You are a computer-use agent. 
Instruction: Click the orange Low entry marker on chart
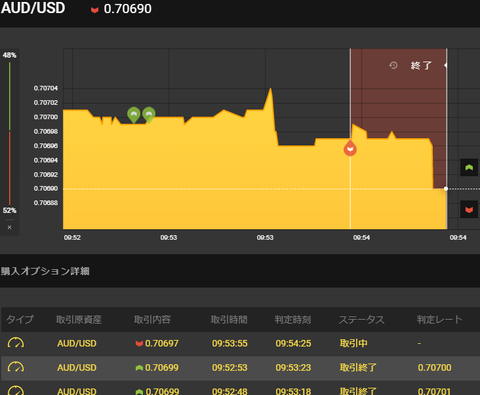pos(350,148)
